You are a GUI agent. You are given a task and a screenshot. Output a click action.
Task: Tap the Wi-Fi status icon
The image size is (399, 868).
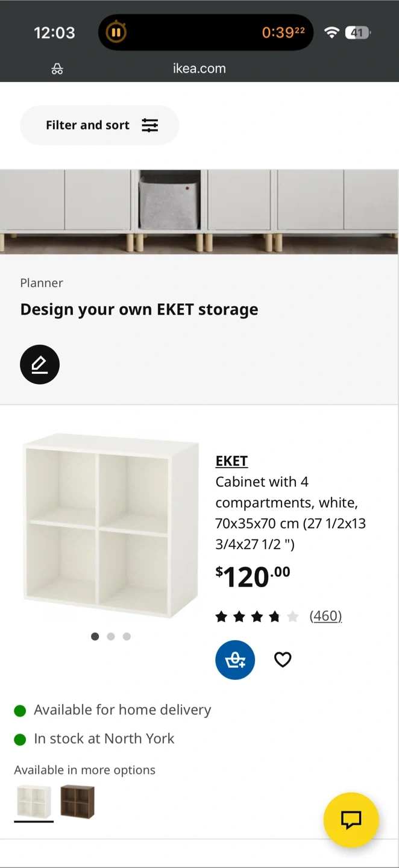[x=331, y=33]
